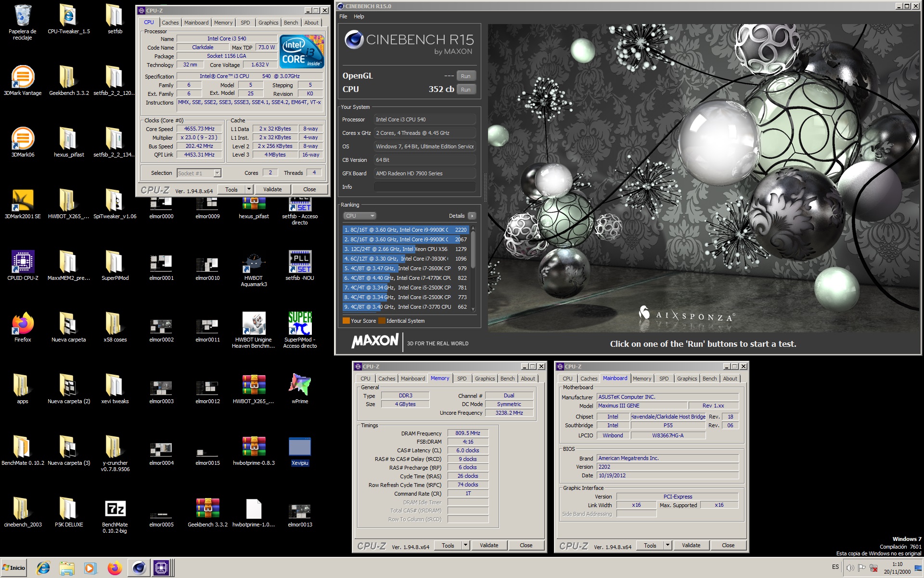This screenshot has height=578, width=924.
Task: Select the hwbotprime-0.8.3 archive icon
Action: coord(254,450)
